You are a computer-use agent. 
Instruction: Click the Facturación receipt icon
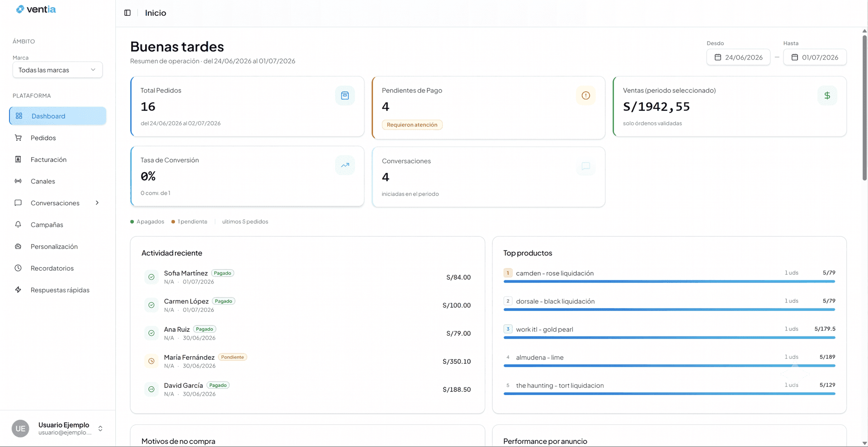point(18,160)
